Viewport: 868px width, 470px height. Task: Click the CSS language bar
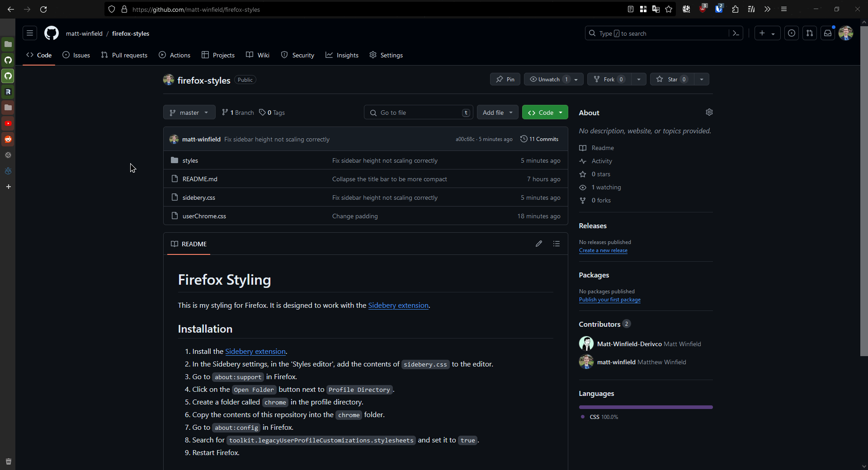[x=646, y=407]
